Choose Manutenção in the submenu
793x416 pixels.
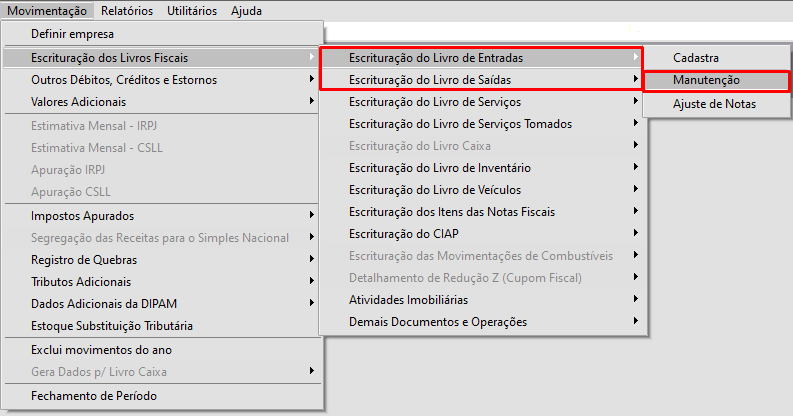click(x=717, y=80)
